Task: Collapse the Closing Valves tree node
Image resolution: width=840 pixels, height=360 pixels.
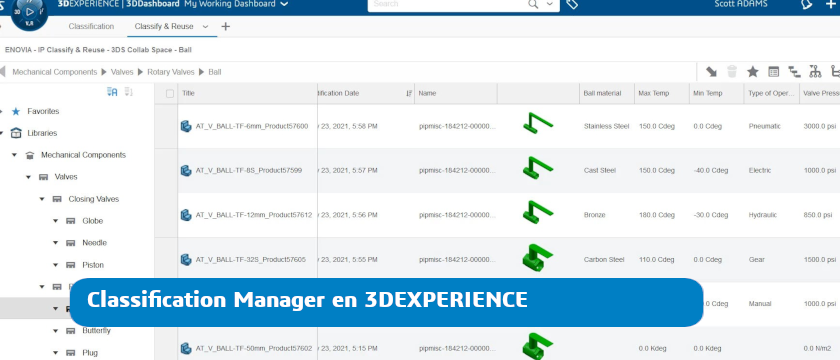Action: point(42,199)
